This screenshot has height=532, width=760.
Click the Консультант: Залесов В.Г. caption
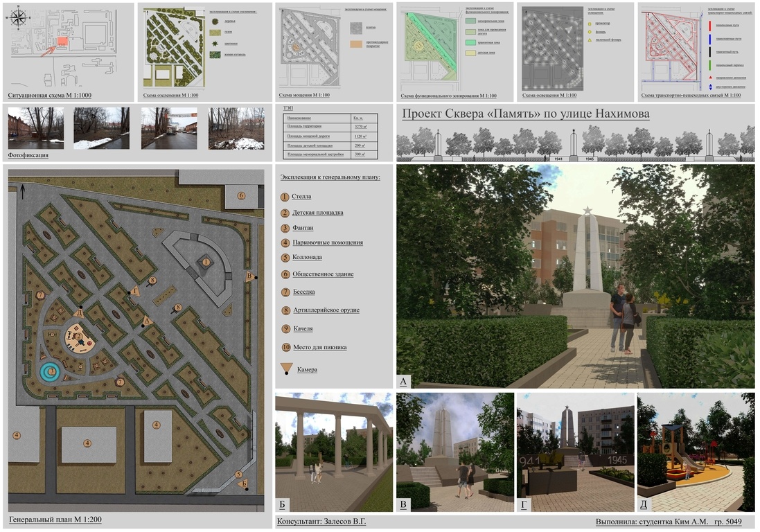click(x=321, y=521)
